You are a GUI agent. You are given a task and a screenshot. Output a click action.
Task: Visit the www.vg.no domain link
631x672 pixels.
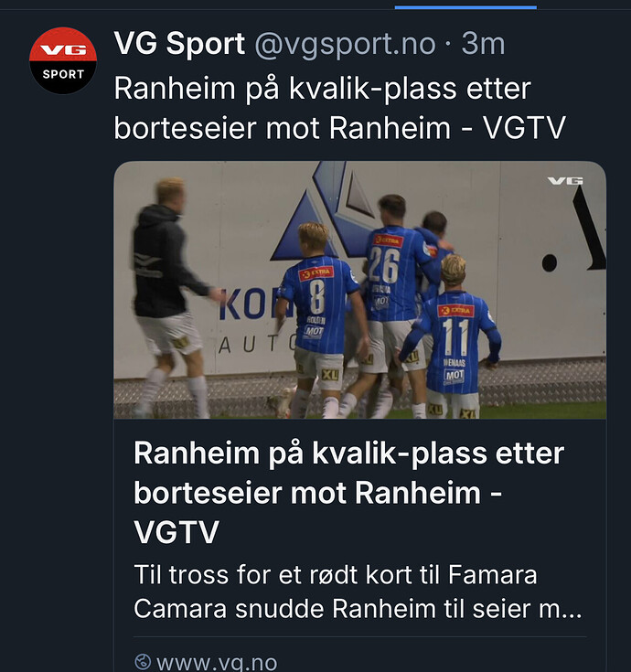(216, 662)
